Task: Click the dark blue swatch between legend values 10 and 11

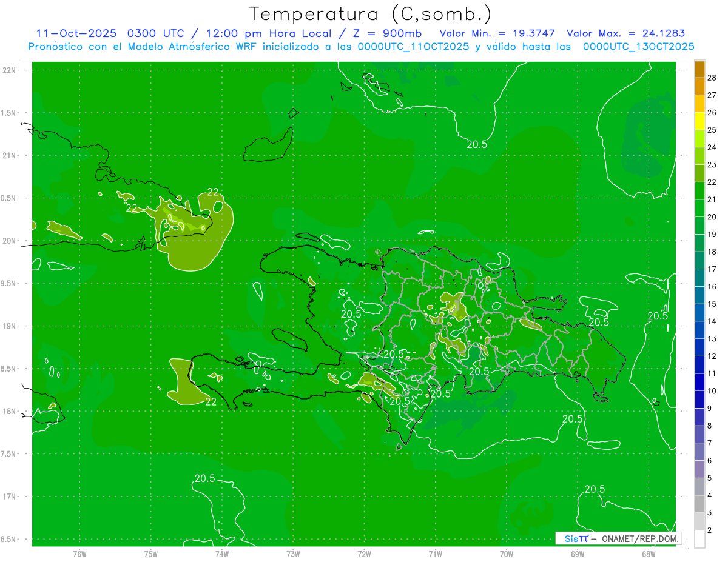Action: point(699,382)
